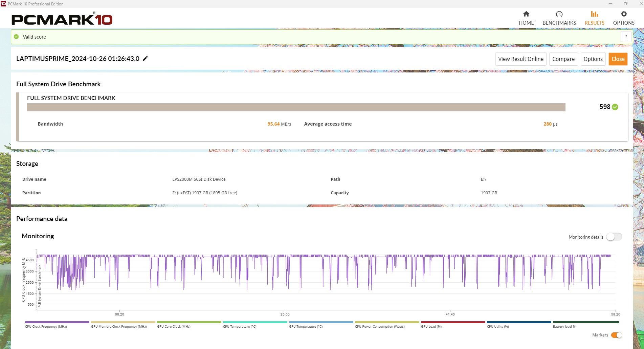Switch to the BENCHMARKS tab
The height and width of the screenshot is (349, 644).
[x=559, y=18]
